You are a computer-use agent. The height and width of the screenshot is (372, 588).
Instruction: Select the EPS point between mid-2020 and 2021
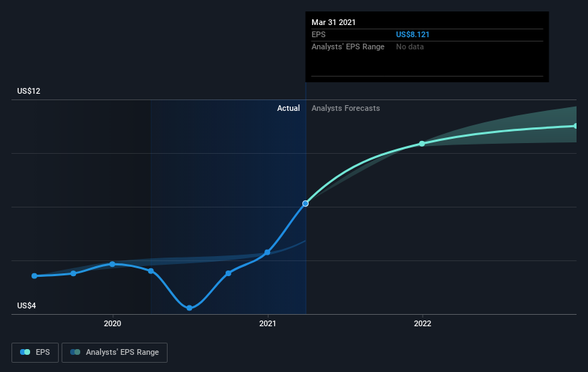coord(228,273)
